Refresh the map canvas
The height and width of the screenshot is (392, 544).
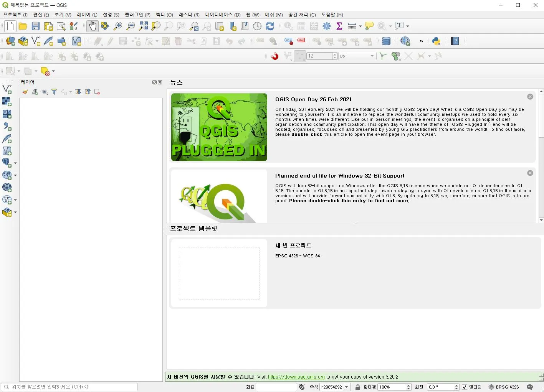click(x=270, y=26)
